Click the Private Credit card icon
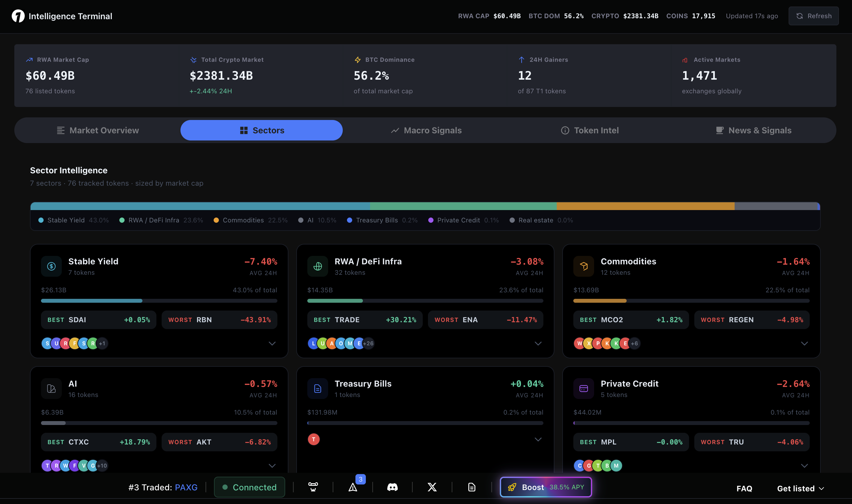Screen dimensions: 852x504 584,389
